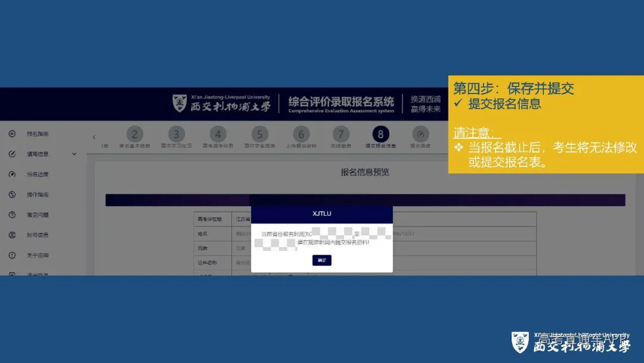Click step 3 高中学习经历
The width and height of the screenshot is (644, 363).
coord(177,135)
